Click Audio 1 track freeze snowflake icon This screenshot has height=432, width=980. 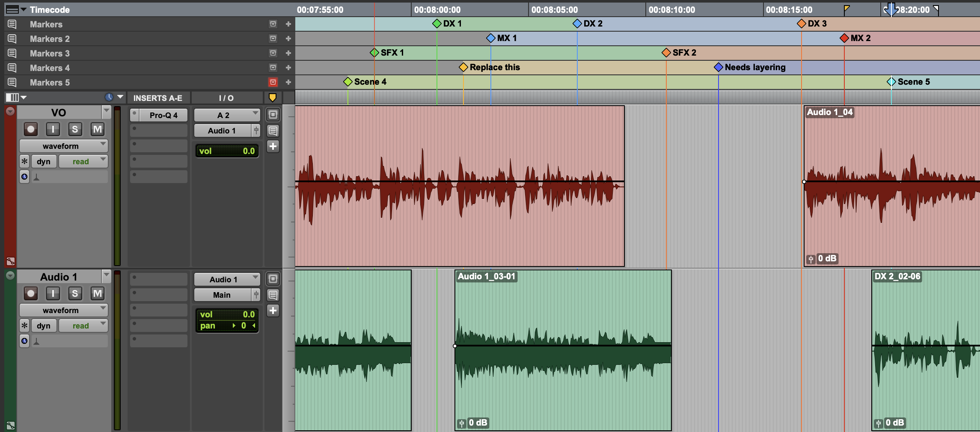(24, 325)
